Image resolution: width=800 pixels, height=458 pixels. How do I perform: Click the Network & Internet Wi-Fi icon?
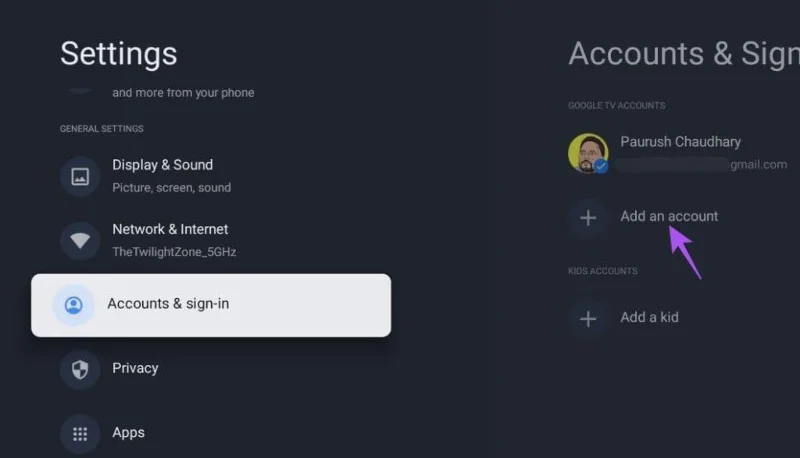tap(80, 240)
